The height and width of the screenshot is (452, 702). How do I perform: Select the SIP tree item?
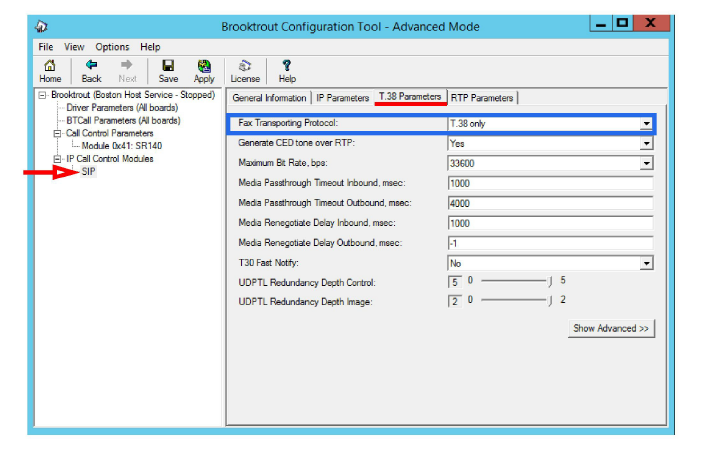coord(88,171)
